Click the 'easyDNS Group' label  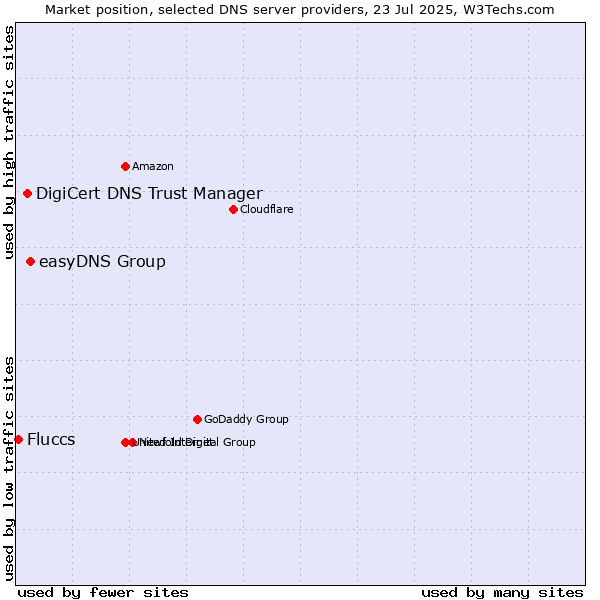coord(102,262)
